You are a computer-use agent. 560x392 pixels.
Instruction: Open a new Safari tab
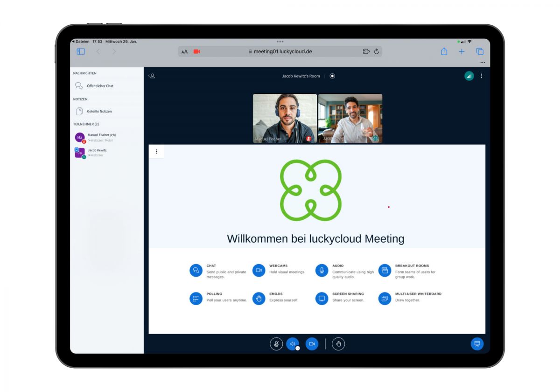[462, 51]
